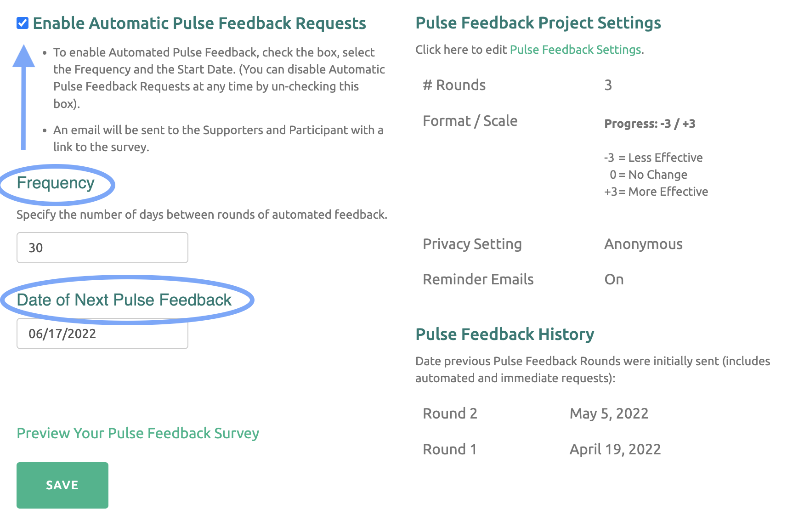Click the circled Date of Next Pulse Feedback label

pyautogui.click(x=124, y=300)
